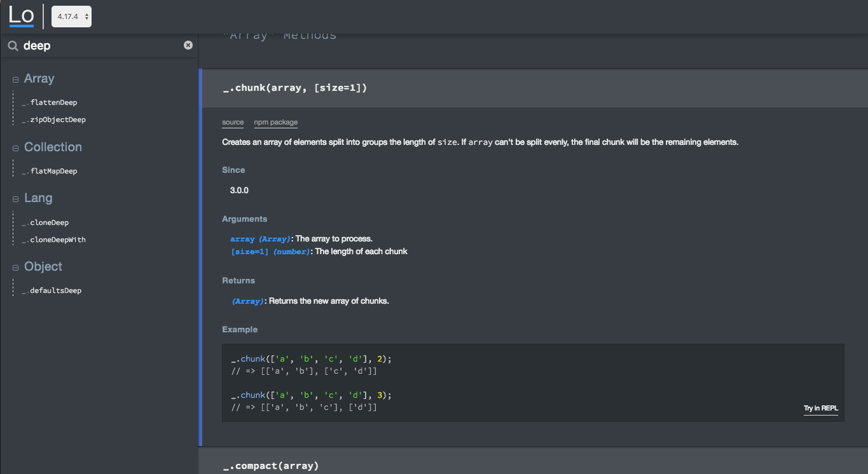Click comment "[['a', 'b'], ['c', 'd']]"
This screenshot has height=474, width=868.
coord(319,371)
